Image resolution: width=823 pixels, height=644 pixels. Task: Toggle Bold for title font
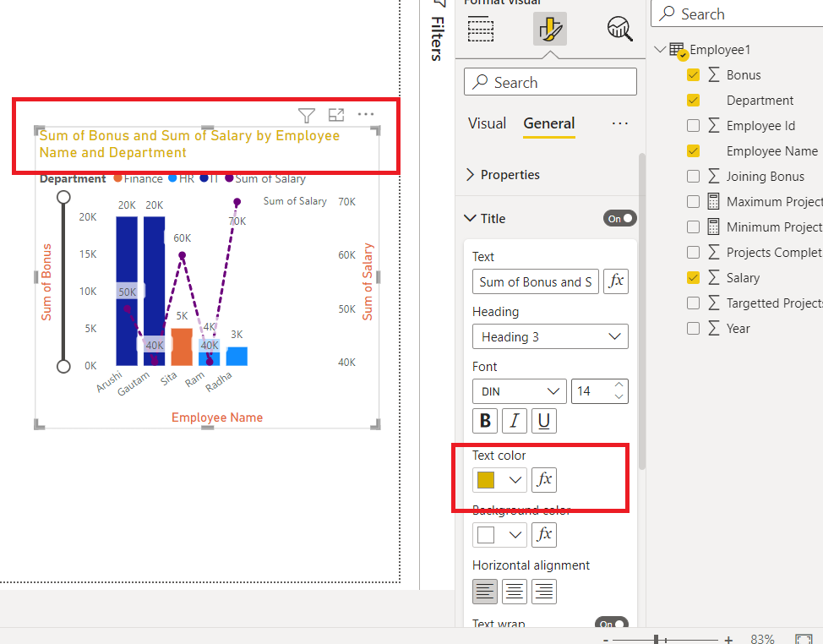click(x=485, y=420)
